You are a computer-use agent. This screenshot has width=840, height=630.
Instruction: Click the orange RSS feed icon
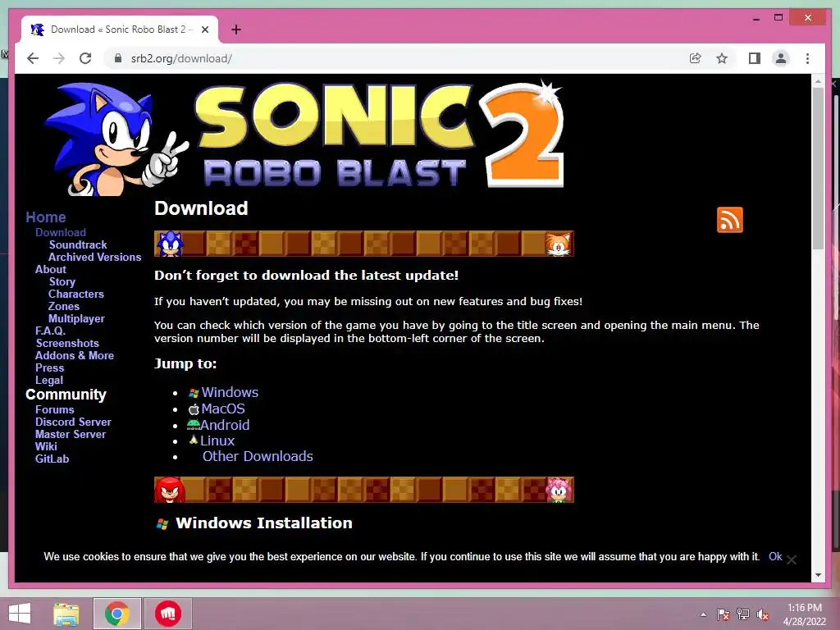(729, 220)
